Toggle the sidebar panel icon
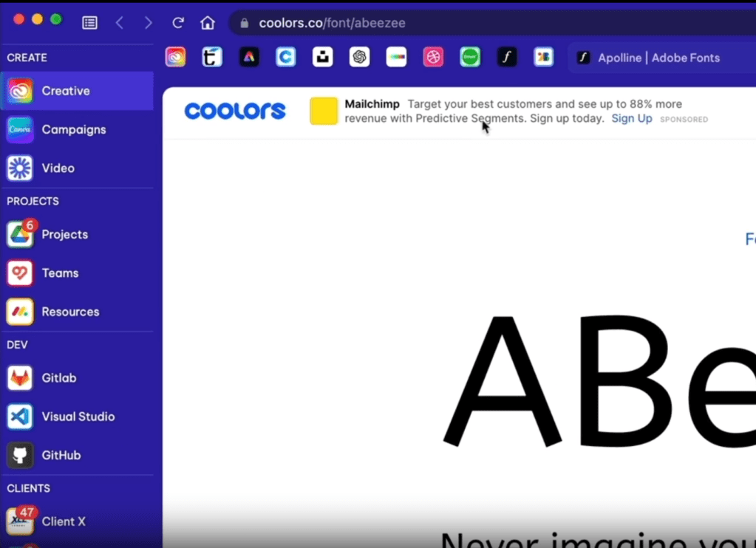This screenshot has width=756, height=548. click(89, 23)
